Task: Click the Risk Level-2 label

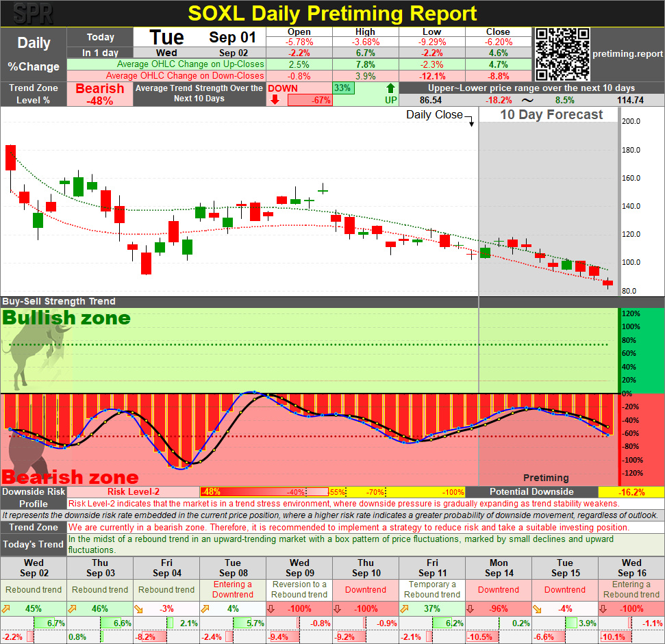Action: pyautogui.click(x=133, y=491)
